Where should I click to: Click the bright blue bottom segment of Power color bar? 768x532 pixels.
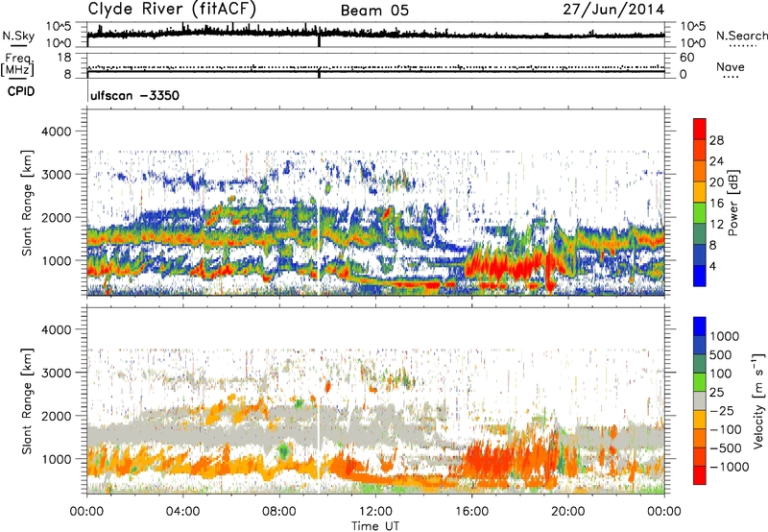pyautogui.click(x=700, y=277)
